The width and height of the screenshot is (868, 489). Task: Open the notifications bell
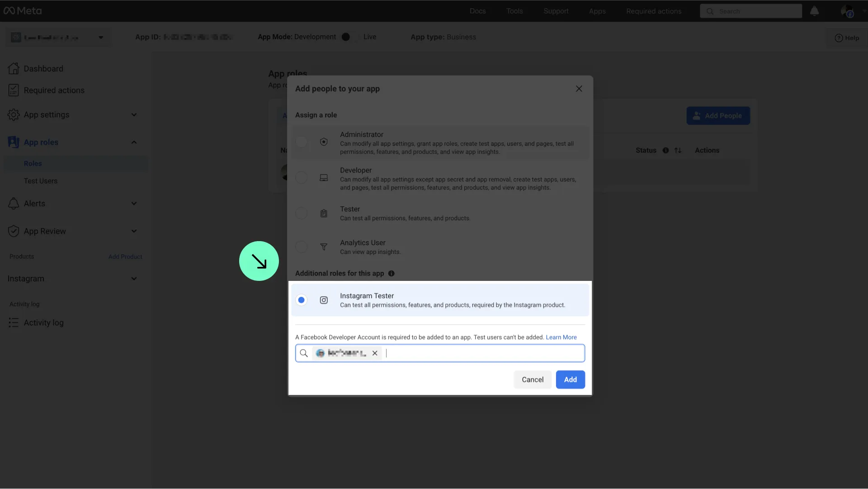point(814,11)
